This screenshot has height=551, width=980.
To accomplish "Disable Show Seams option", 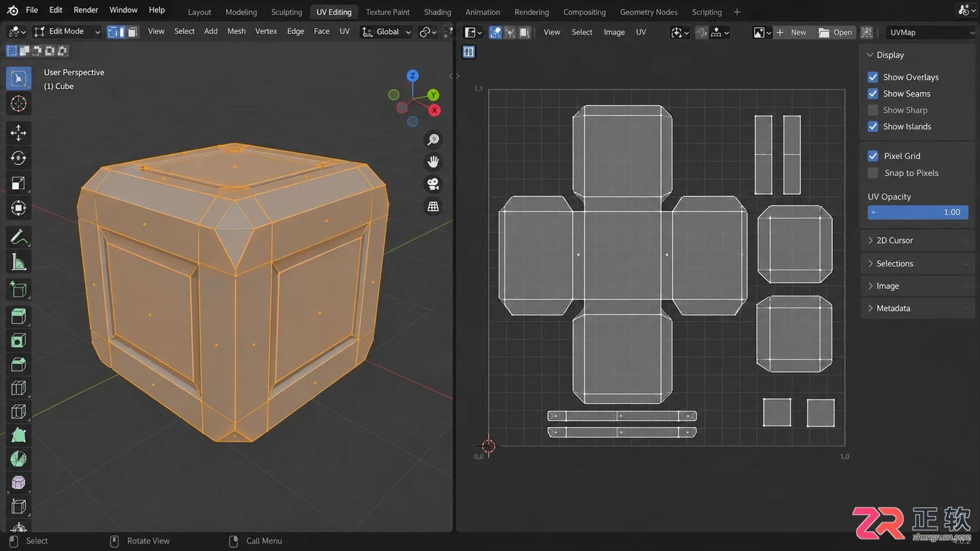I will (x=873, y=94).
